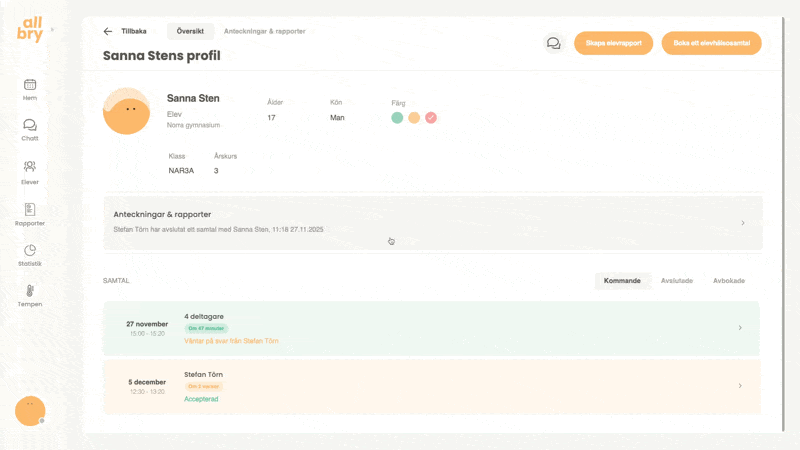
Task: Click Boka ett elevhälsosamtal button
Action: pyautogui.click(x=711, y=43)
